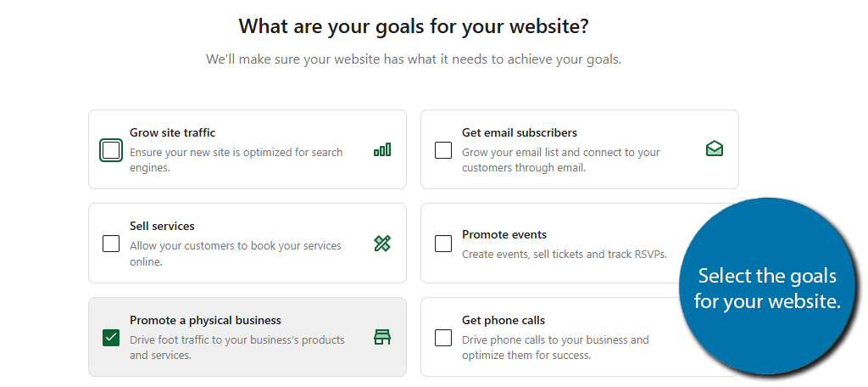This screenshot has height=387, width=868.
Task: Click the Get email subscribers heading
Action: click(x=519, y=132)
